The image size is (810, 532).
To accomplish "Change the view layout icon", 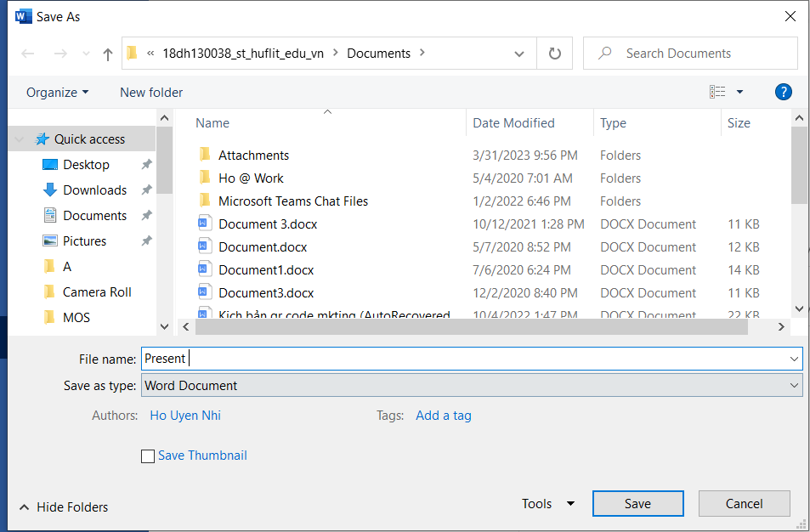I will (x=717, y=92).
